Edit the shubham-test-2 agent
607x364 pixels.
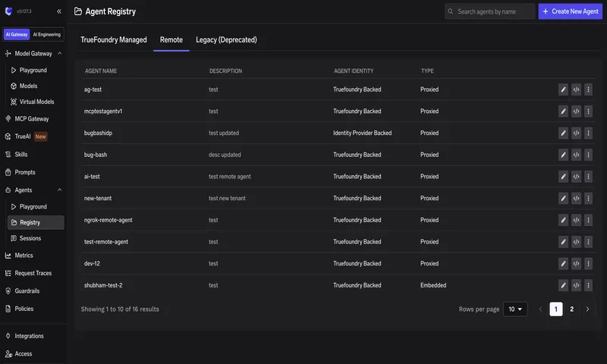coord(563,285)
